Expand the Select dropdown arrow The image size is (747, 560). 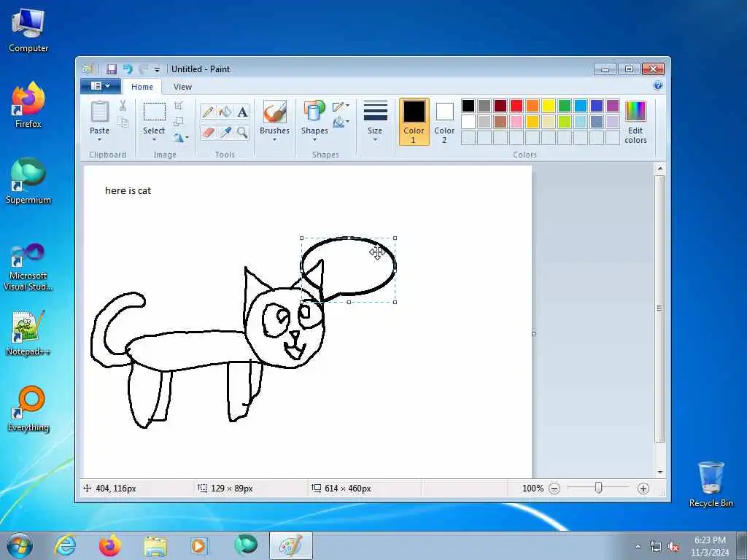[x=155, y=140]
